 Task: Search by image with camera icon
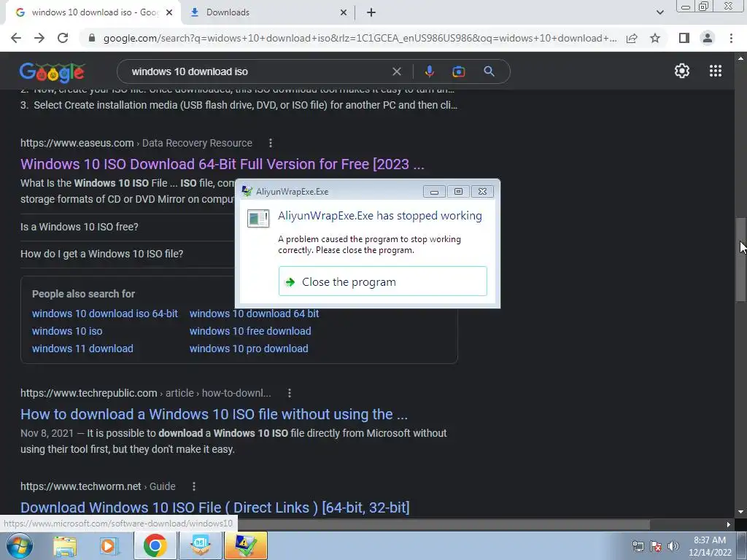coord(458,71)
